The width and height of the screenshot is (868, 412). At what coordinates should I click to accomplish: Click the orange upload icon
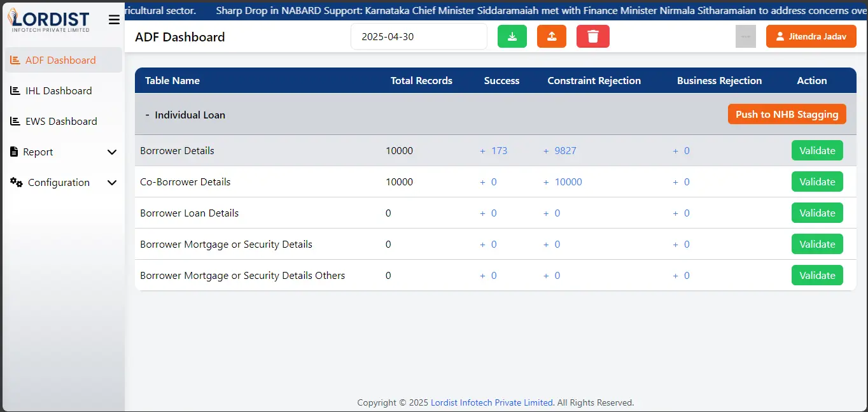click(x=551, y=36)
